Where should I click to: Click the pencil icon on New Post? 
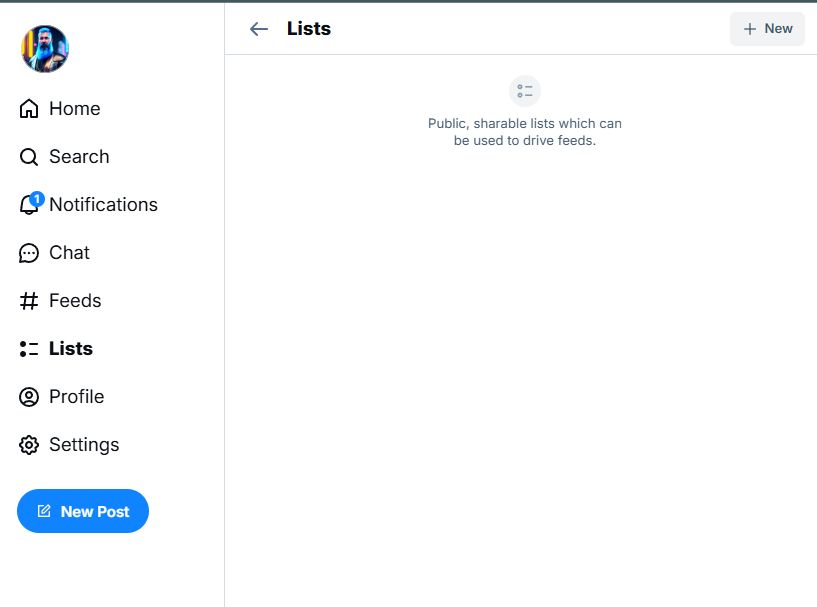[44, 511]
